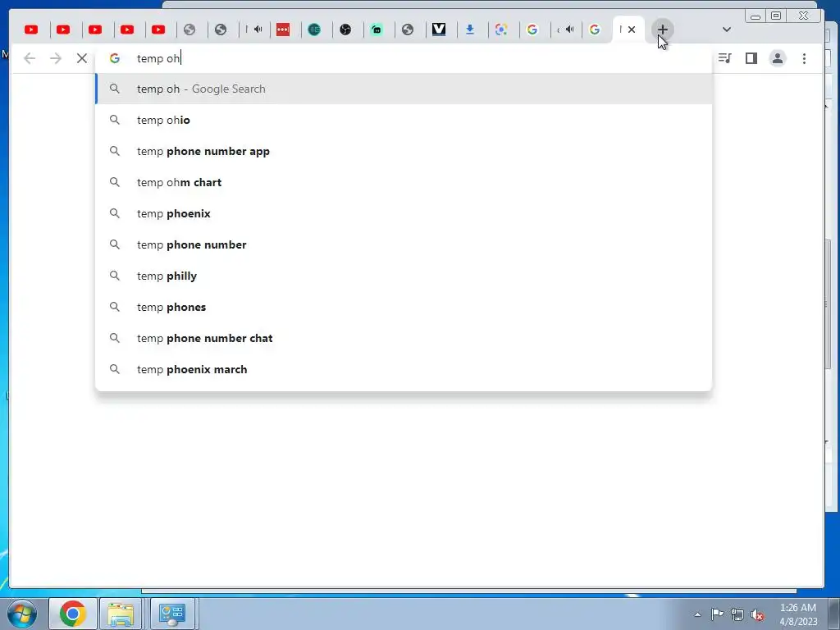Click Chrome icon in the taskbar
The image size is (840, 630).
tap(73, 614)
